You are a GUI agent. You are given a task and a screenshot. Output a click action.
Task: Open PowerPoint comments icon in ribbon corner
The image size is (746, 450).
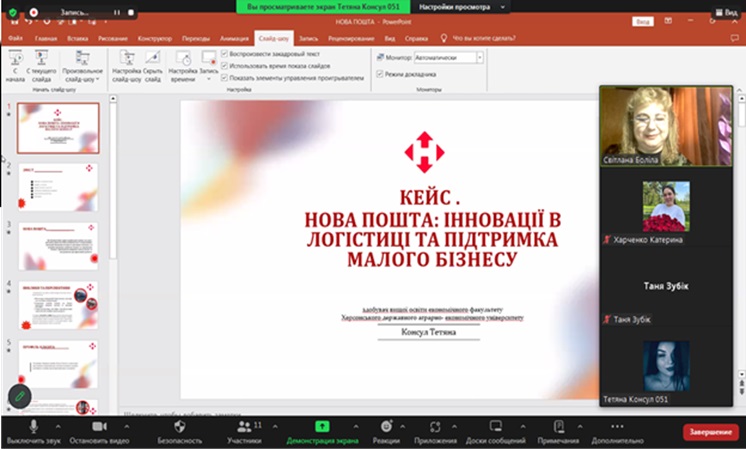point(735,38)
